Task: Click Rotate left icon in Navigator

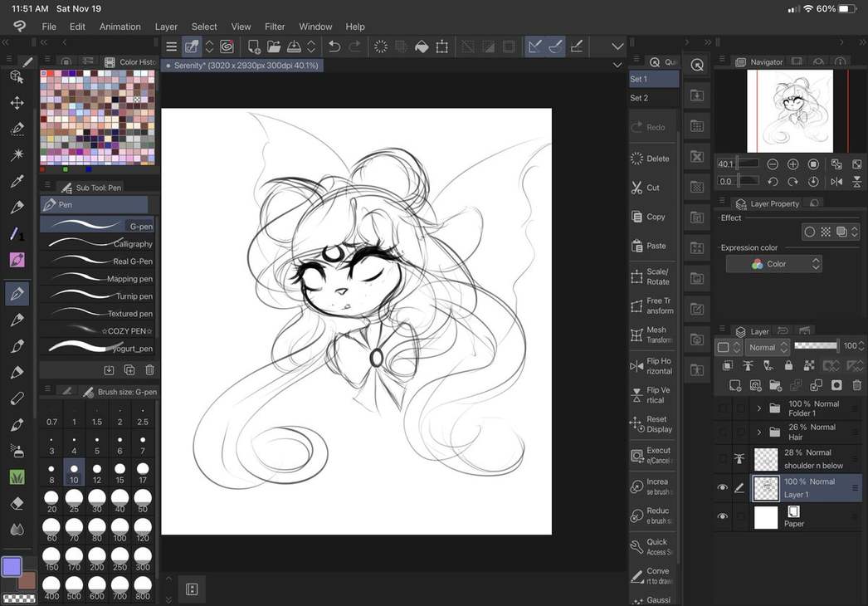Action: click(773, 181)
